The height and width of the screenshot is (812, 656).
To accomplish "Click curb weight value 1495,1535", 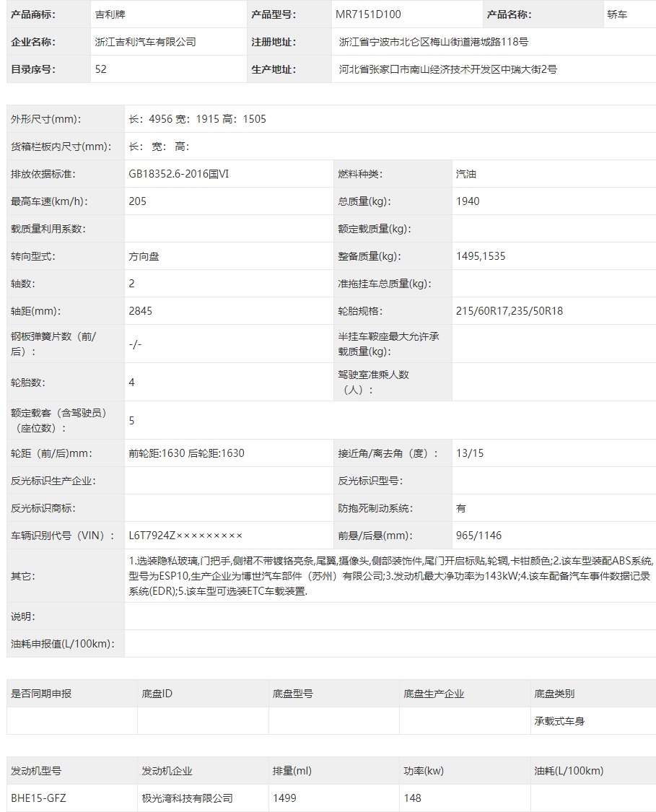I will point(481,256).
